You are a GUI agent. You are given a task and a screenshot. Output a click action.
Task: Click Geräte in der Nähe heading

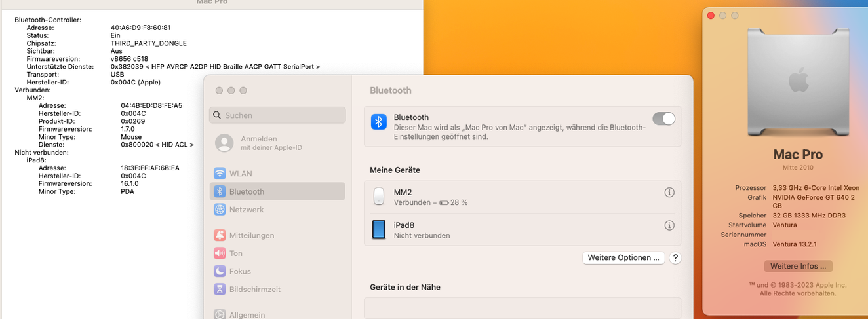pos(405,287)
